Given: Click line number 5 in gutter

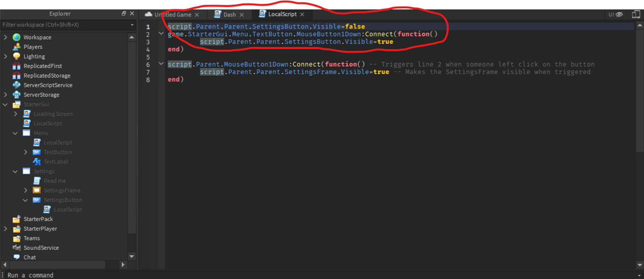Looking at the screenshot, I should 148,56.
